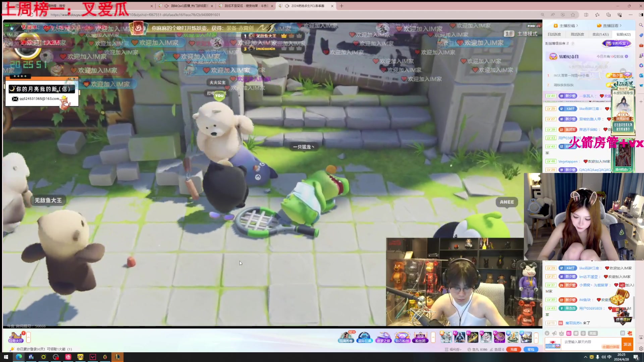Open a new browser tab
The width and height of the screenshot is (644, 362).
pyautogui.click(x=341, y=6)
